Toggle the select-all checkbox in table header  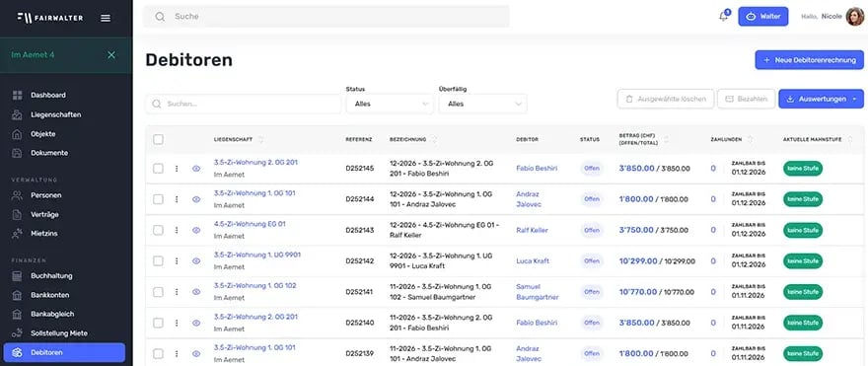click(159, 139)
